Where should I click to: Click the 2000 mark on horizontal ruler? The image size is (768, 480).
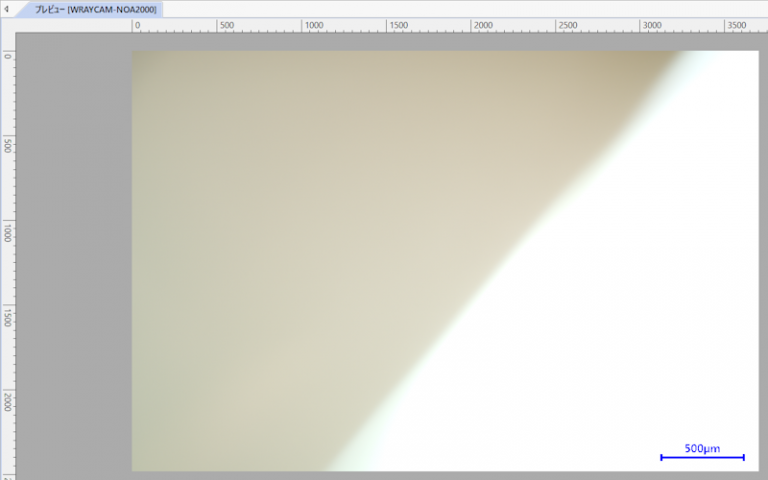click(x=482, y=25)
